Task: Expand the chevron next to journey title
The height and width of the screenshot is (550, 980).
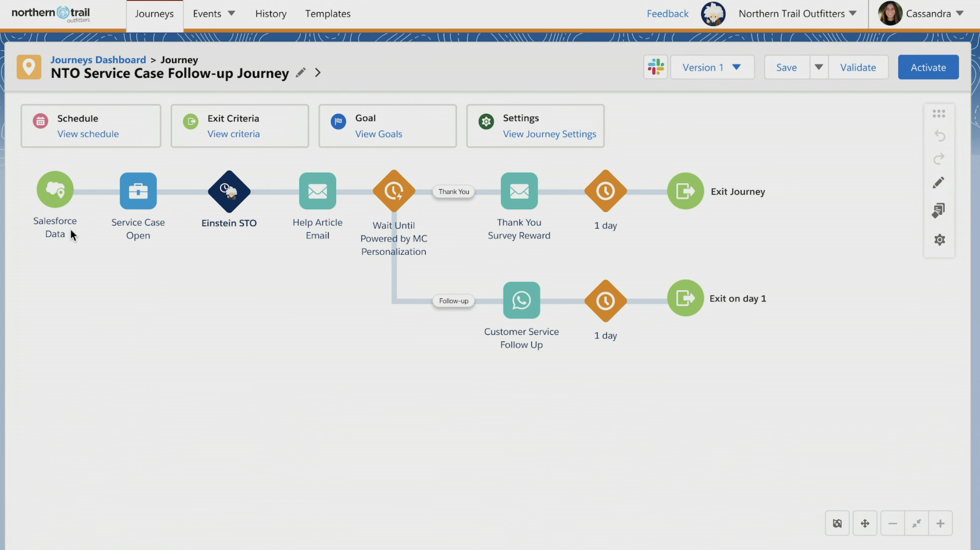Action: (318, 72)
